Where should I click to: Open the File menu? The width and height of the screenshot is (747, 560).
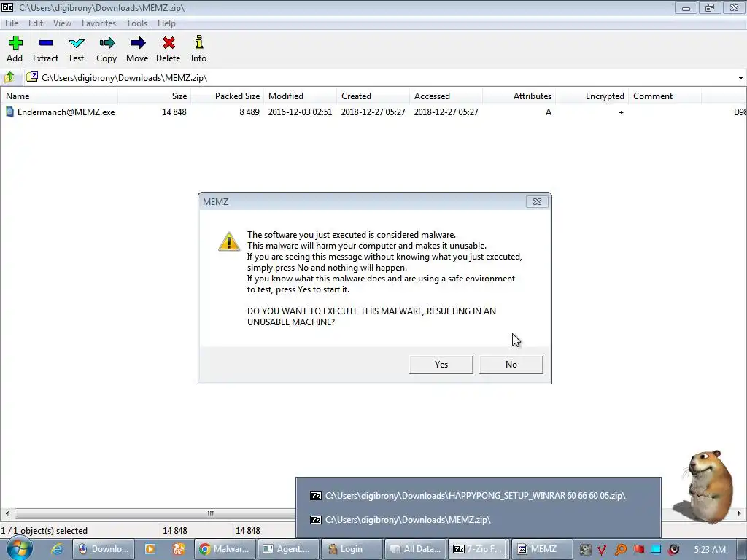click(12, 23)
